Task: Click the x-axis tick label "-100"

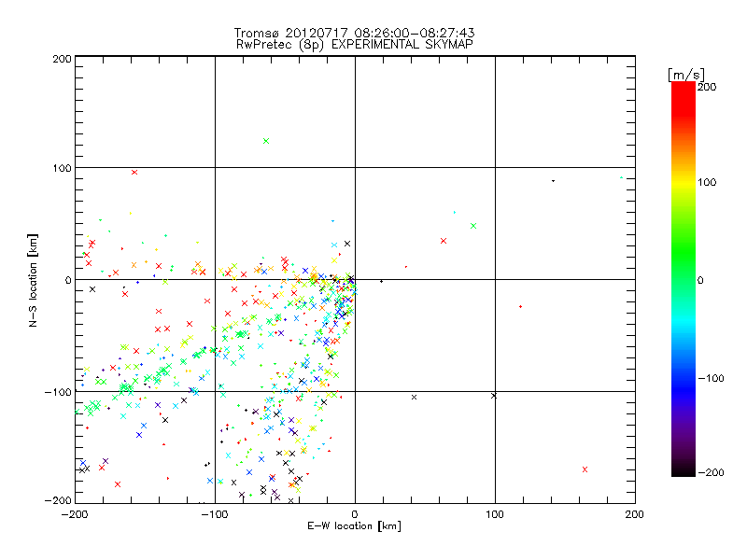Action: tap(215, 515)
